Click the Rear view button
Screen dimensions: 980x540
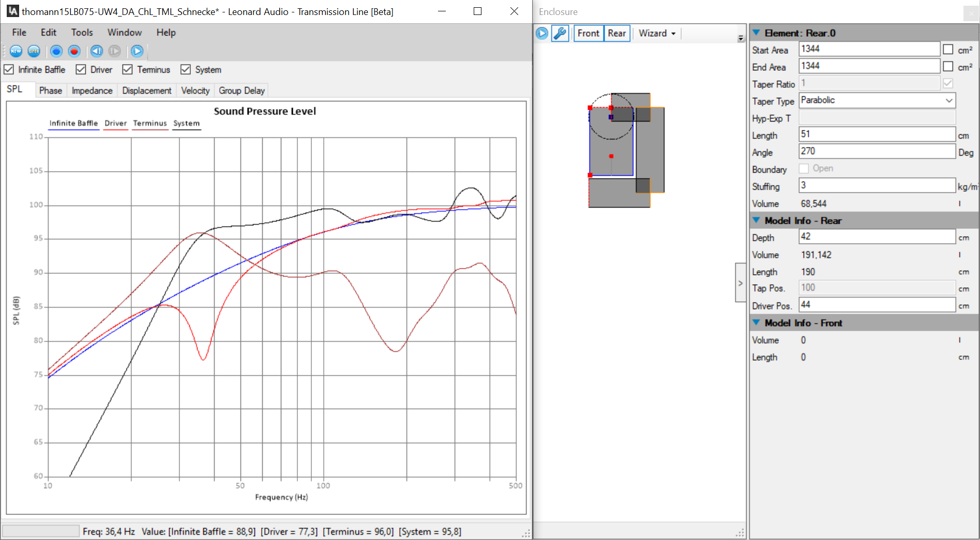(616, 34)
